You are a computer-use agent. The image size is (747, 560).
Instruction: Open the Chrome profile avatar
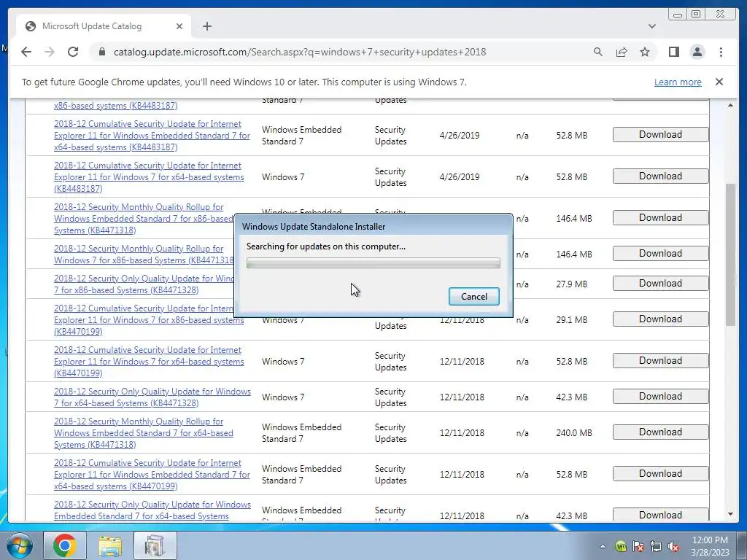697,52
